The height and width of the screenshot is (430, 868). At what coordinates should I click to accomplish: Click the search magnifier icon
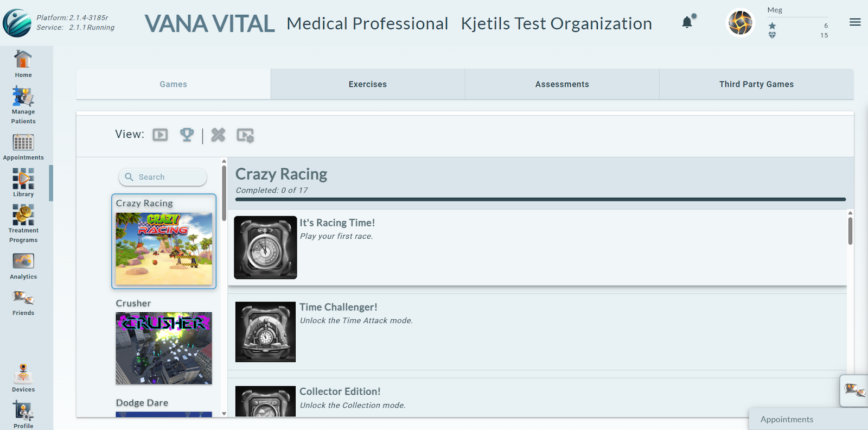[x=129, y=177]
